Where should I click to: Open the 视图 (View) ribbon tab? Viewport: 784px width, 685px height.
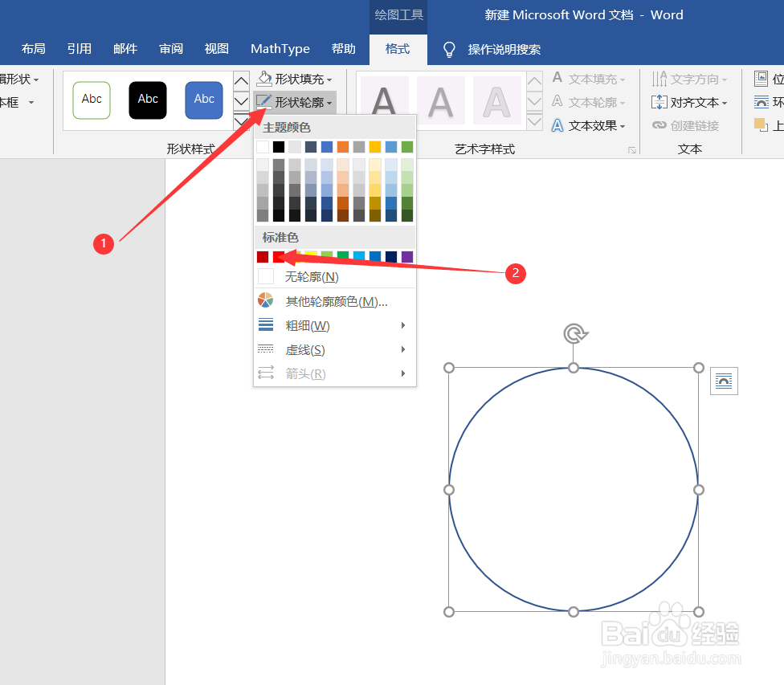click(217, 49)
